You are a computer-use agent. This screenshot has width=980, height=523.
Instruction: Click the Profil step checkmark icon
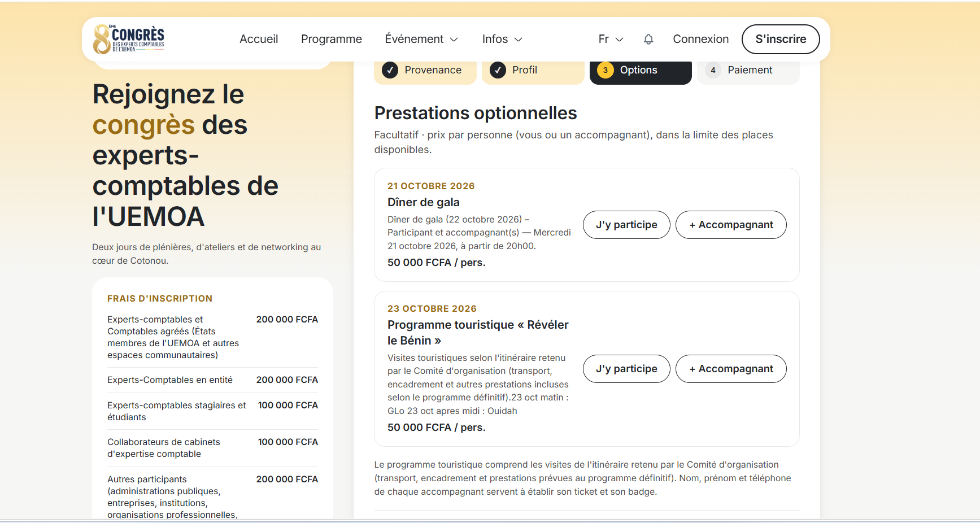coord(498,70)
